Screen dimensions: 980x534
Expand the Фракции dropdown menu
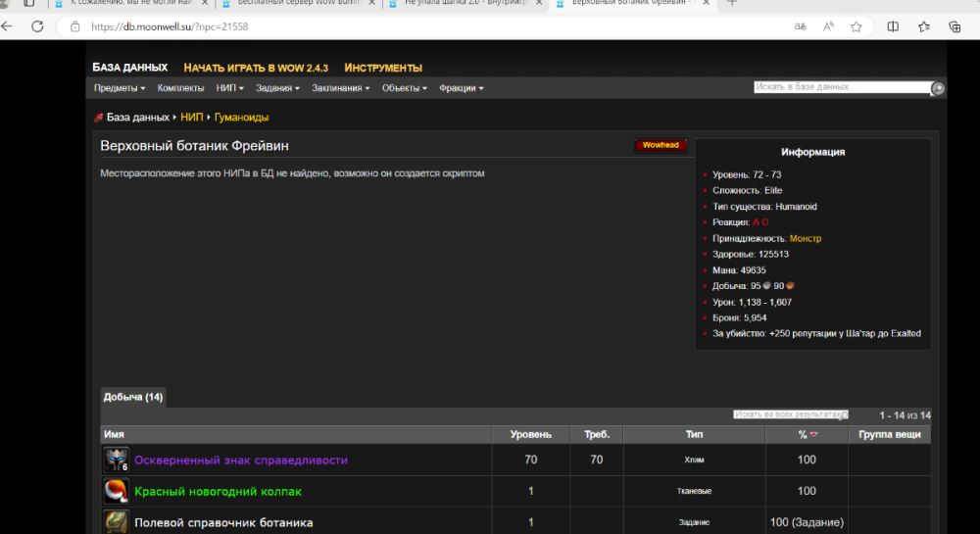461,88
